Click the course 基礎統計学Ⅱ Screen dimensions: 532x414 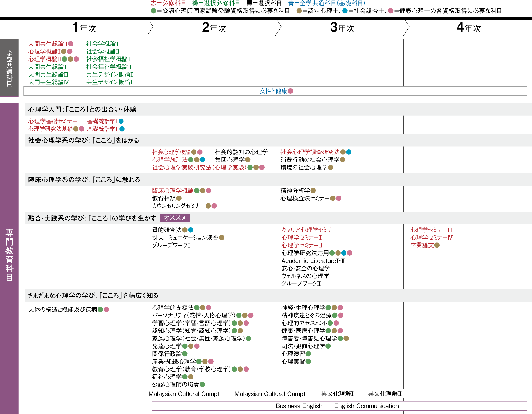pyautogui.click(x=103, y=129)
